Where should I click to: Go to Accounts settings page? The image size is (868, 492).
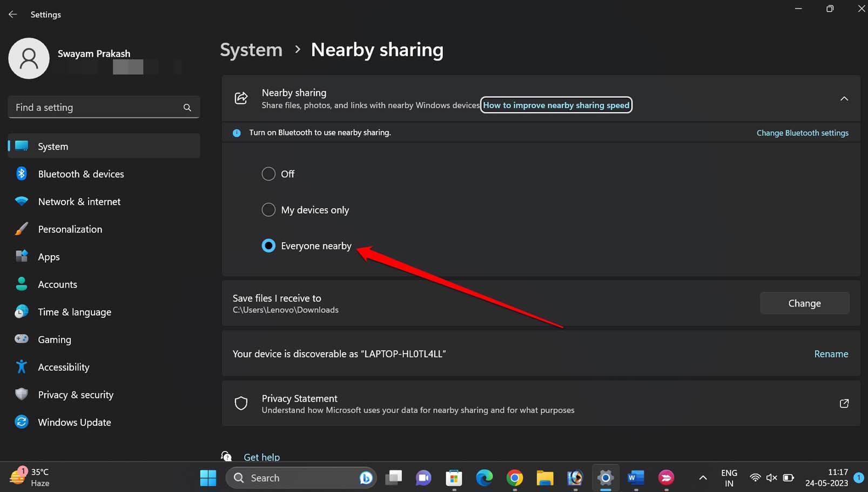(104, 284)
